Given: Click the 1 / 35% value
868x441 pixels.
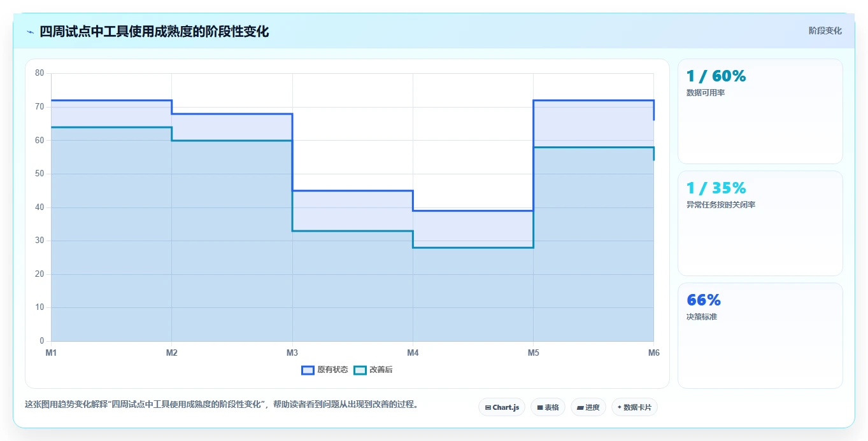Looking at the screenshot, I should [716, 188].
